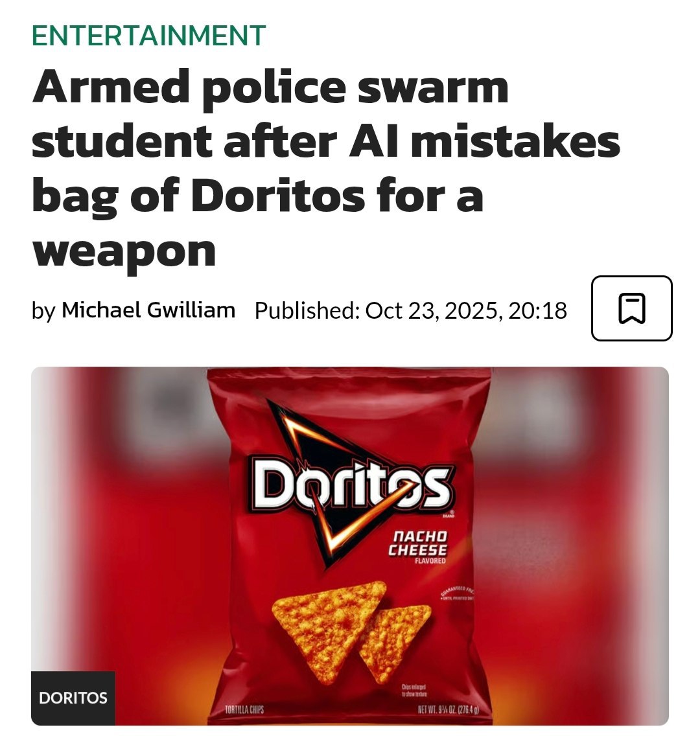The width and height of the screenshot is (700, 745).
Task: Click the word 'weapon' in headline
Action: point(124,252)
